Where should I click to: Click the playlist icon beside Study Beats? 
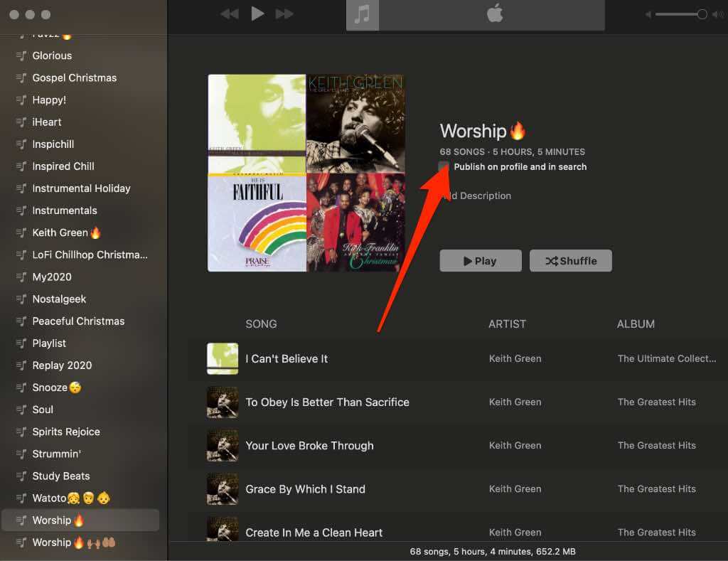point(21,476)
